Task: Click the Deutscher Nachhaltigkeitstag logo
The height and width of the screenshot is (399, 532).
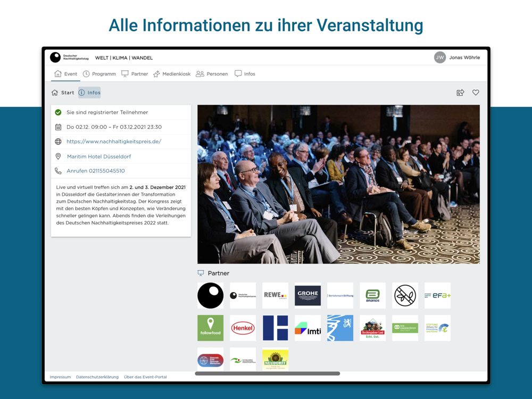Action: point(70,57)
